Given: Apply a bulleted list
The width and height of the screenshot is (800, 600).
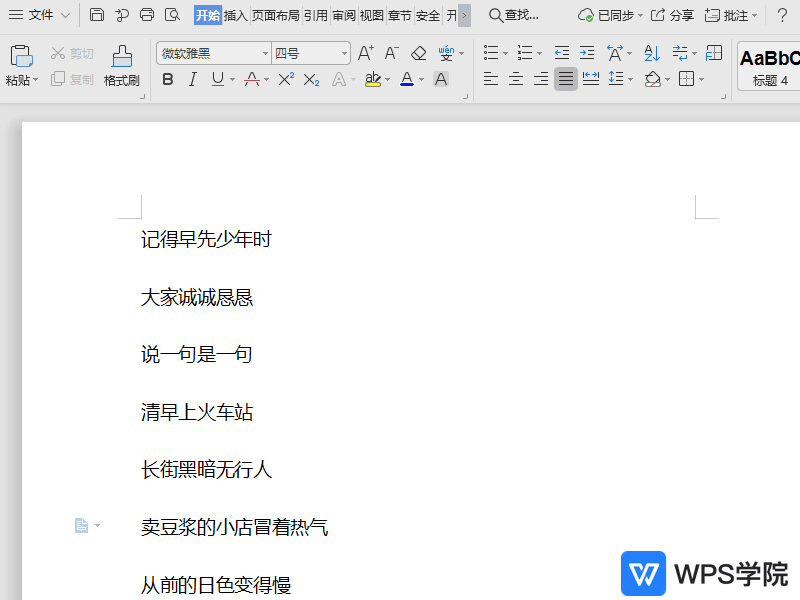Looking at the screenshot, I should (x=490, y=52).
